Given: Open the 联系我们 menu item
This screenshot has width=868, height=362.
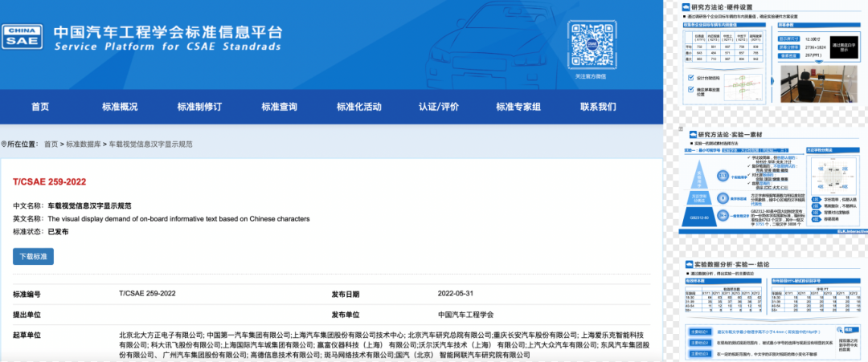Looking at the screenshot, I should coord(598,108).
